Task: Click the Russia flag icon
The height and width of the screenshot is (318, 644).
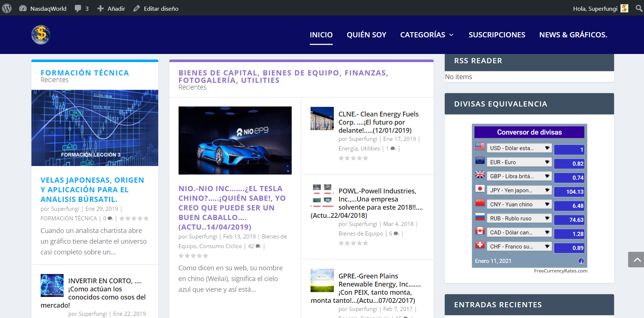Action: [480, 217]
